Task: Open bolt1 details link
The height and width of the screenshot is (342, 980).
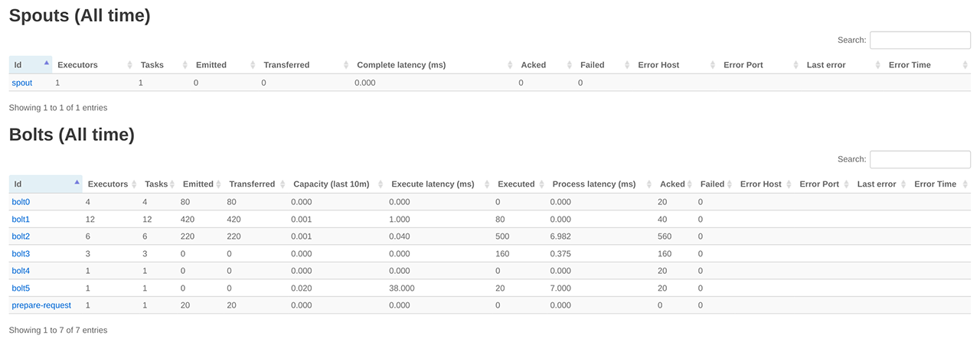Action: [21, 220]
